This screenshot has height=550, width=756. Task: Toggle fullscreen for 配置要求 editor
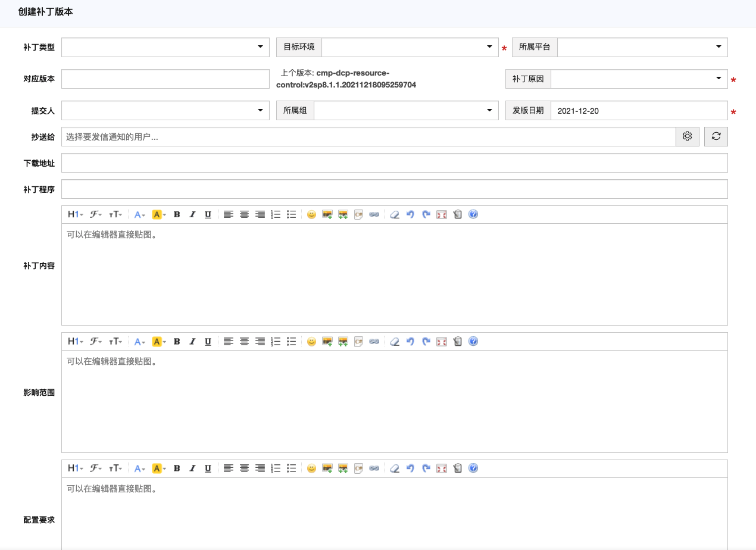coord(442,468)
